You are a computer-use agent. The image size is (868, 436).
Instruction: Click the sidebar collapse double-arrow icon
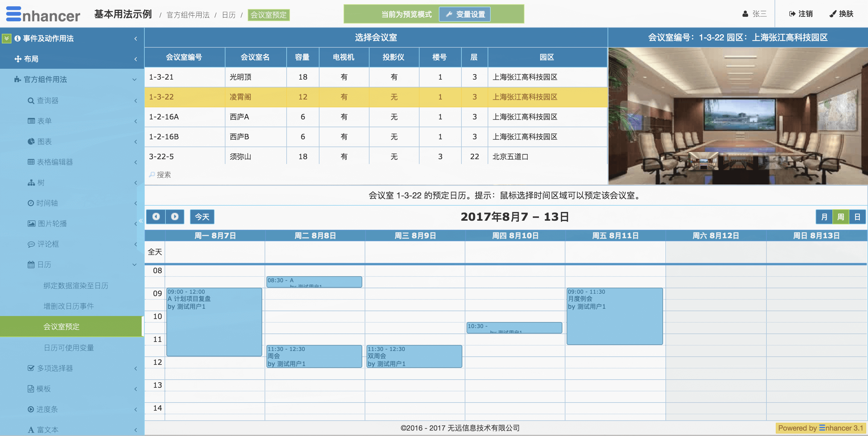click(141, 220)
